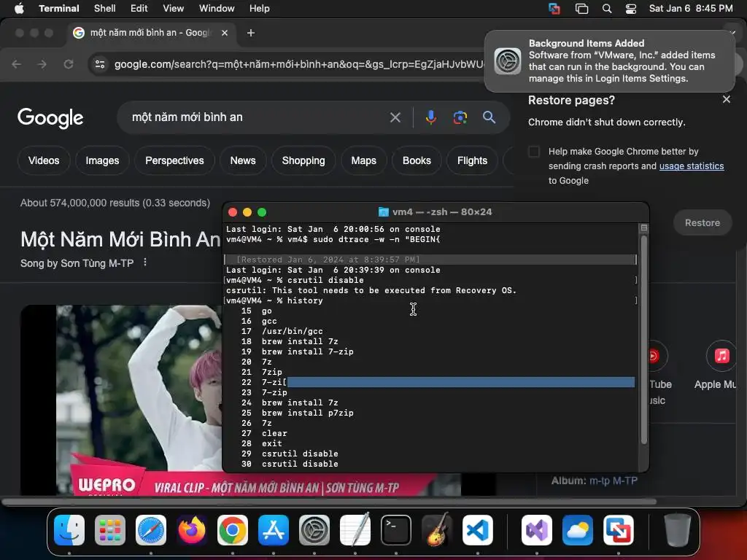Open the usage statistics link
This screenshot has width=747, height=560.
(692, 166)
